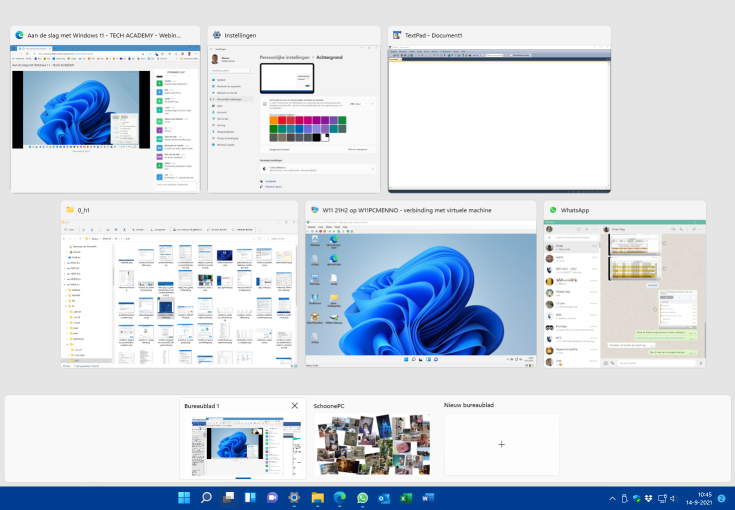Image resolution: width=735 pixels, height=510 pixels.
Task: Select the 0_h1 File Explorer window preview
Action: pos(179,284)
